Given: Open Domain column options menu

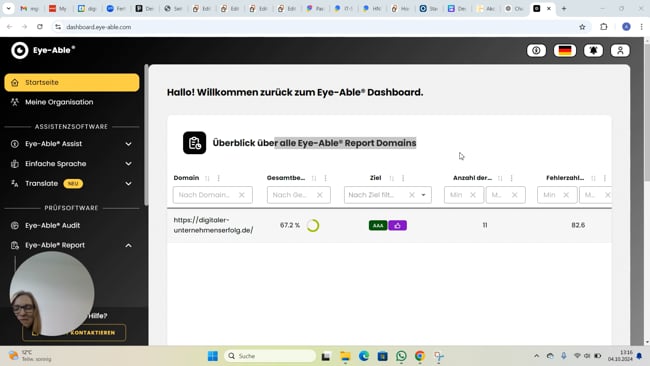Looking at the screenshot, I should point(218,178).
